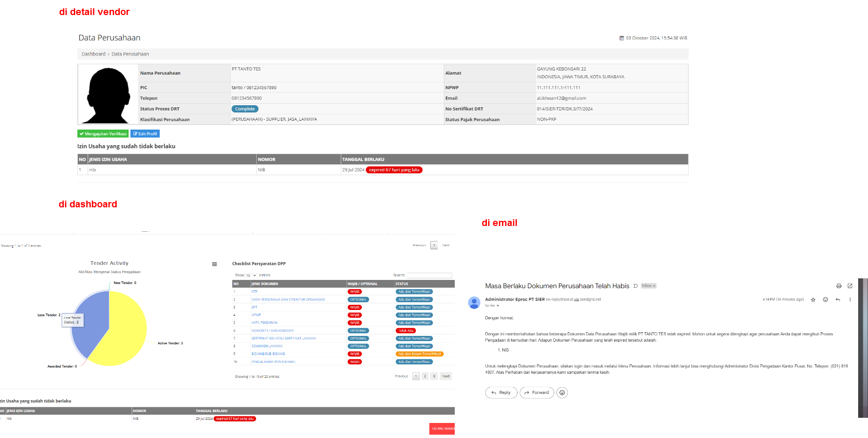Click the email address al.ikhwan12@gmail.com
Viewport: 868px width, 438px height.
tap(562, 98)
